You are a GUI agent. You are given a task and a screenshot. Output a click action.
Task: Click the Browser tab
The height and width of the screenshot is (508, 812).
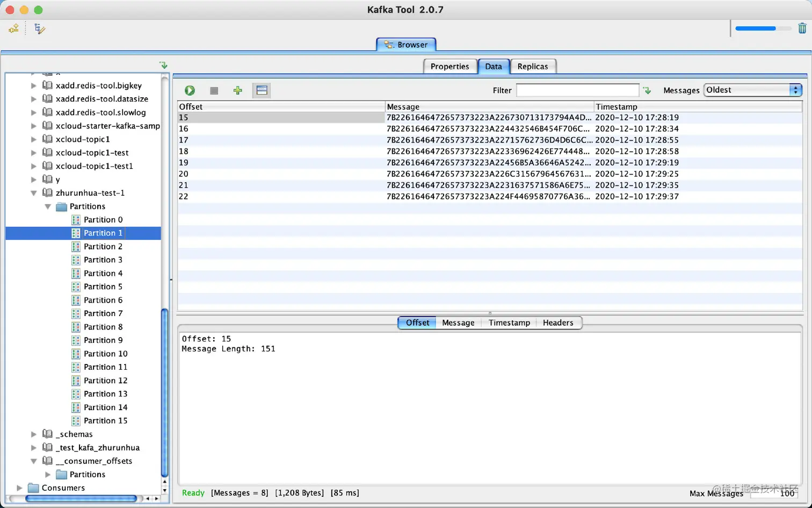tap(407, 45)
